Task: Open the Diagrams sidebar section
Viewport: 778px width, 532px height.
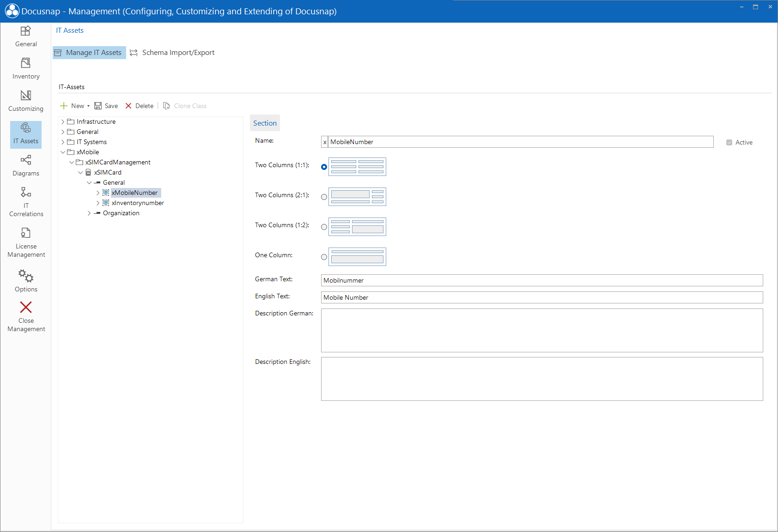Action: (x=26, y=166)
